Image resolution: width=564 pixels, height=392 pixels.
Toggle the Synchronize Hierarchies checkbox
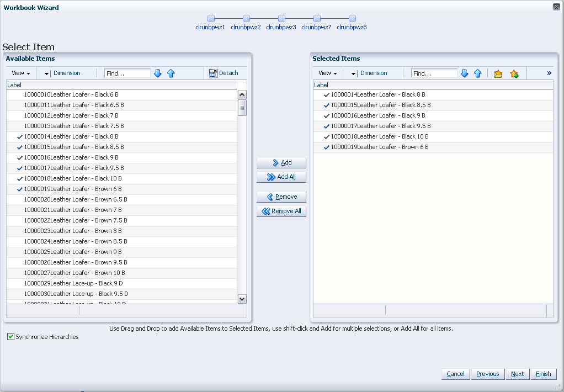coord(11,337)
